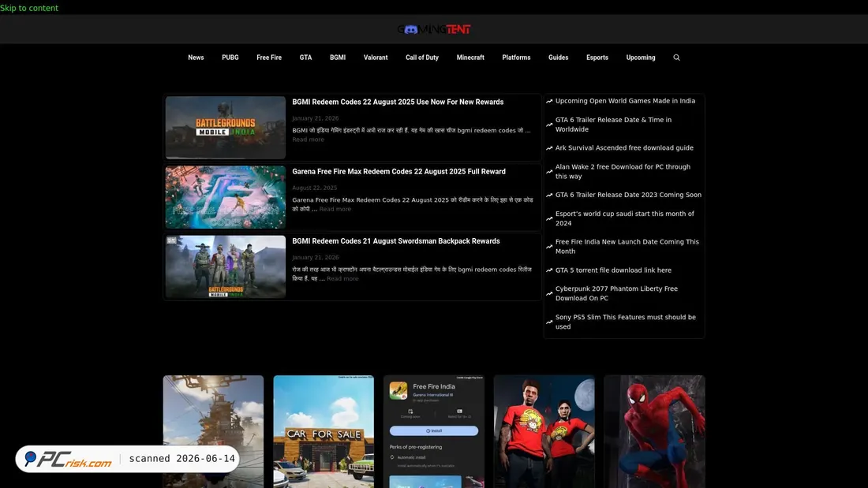Open Sony PS5 Slim Features link

(x=626, y=322)
